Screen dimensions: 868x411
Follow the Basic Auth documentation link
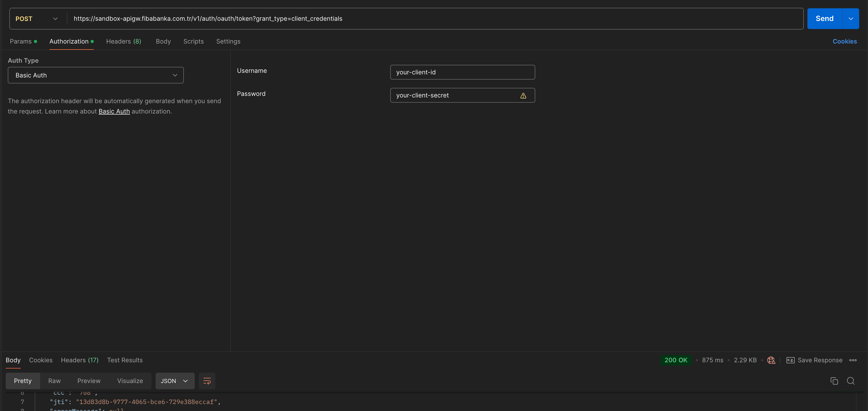point(114,111)
